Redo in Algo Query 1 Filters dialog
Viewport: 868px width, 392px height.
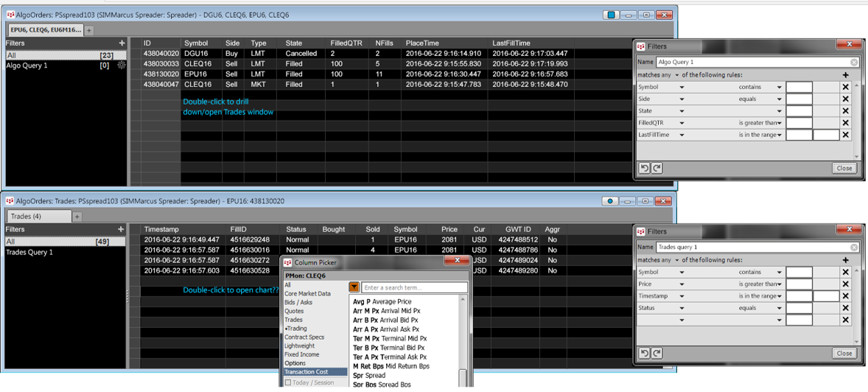coord(657,168)
